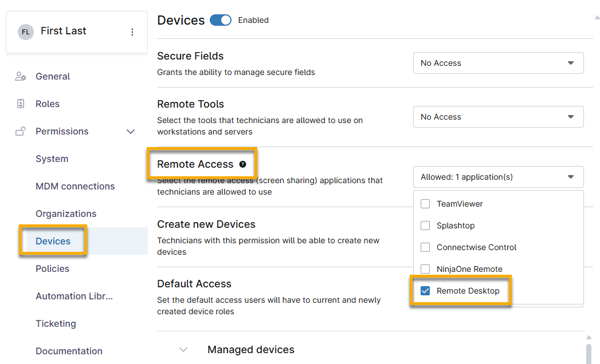Click the person icon beside General

(21, 76)
